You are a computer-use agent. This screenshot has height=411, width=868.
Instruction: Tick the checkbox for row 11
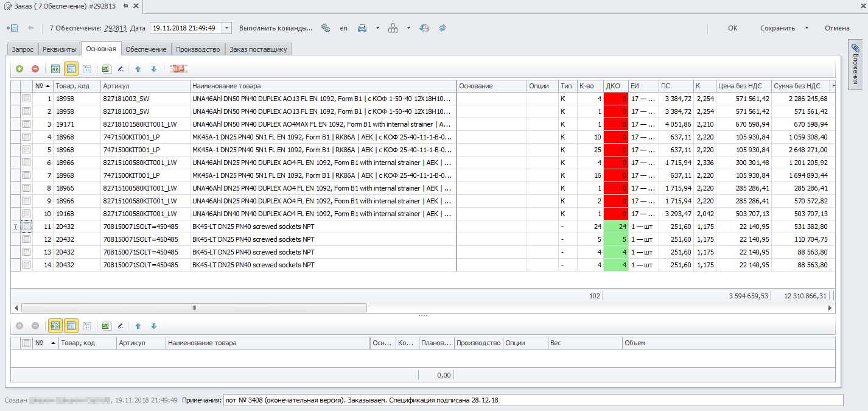click(26, 227)
